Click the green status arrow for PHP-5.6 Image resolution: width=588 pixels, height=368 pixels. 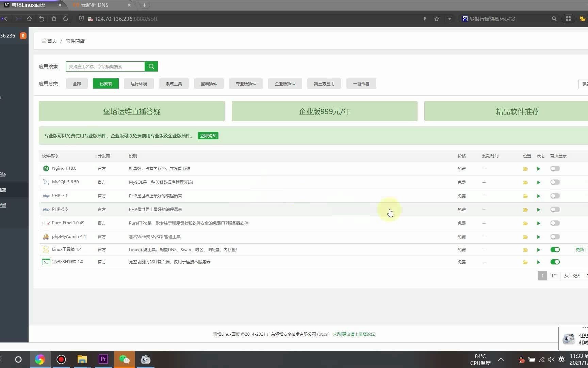[539, 210]
